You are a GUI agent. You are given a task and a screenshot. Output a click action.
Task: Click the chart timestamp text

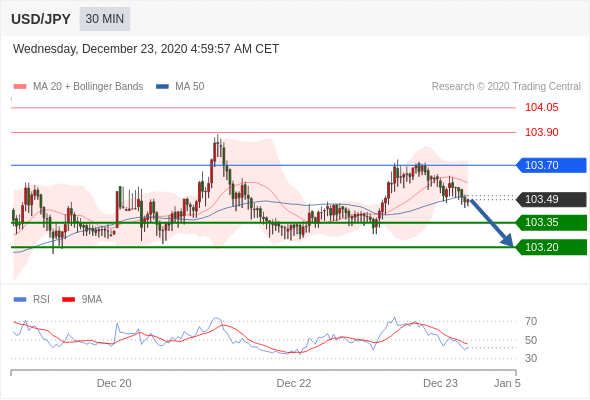(146, 49)
